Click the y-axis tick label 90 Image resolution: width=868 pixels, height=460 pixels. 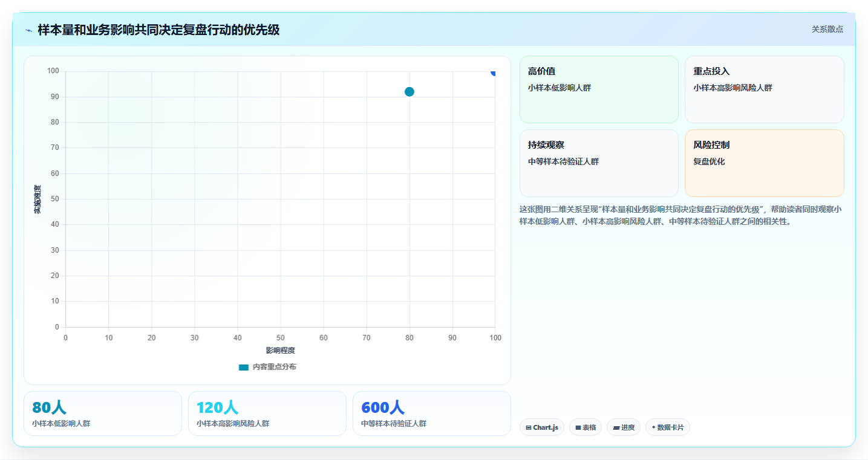click(x=54, y=97)
